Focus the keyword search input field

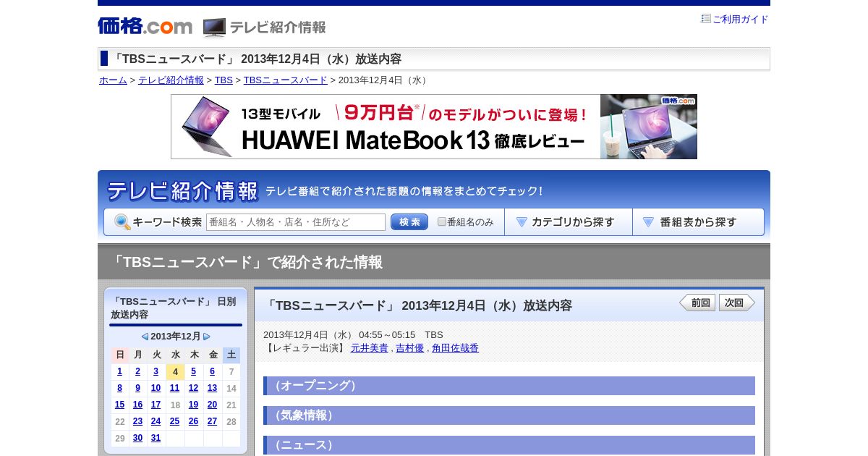tap(296, 222)
